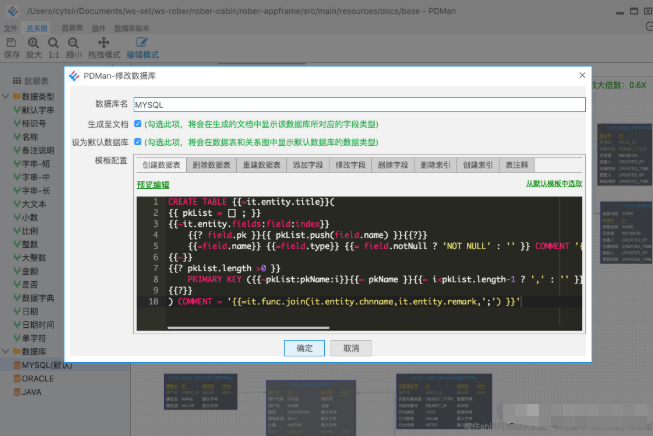Click the 缩小 zoom-out magnifier icon
This screenshot has height=436, width=653.
point(73,42)
